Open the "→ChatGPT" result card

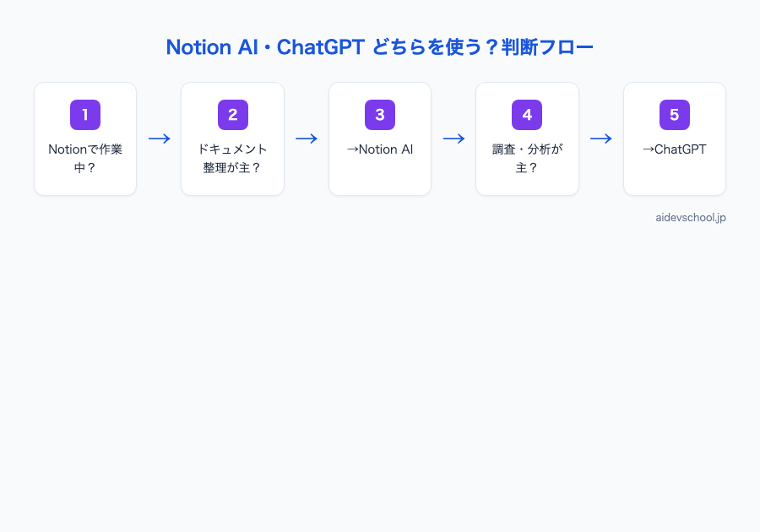coord(674,138)
